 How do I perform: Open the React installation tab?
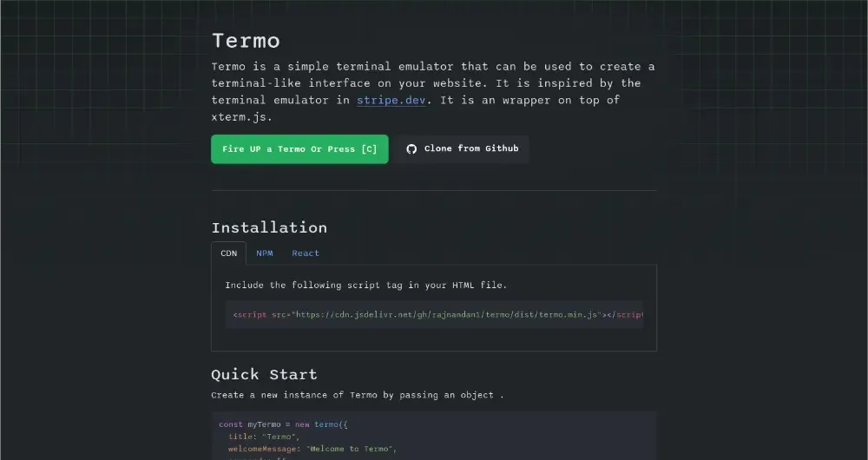click(x=306, y=253)
